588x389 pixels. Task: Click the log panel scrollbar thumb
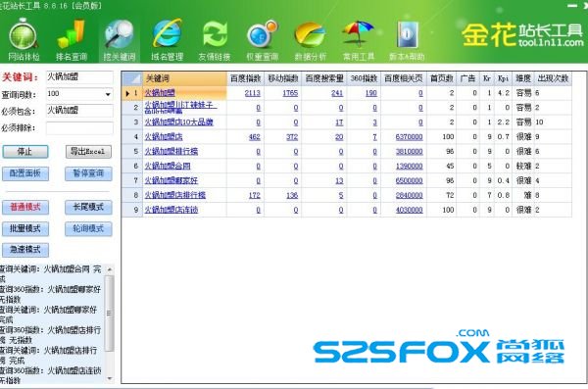(x=109, y=314)
